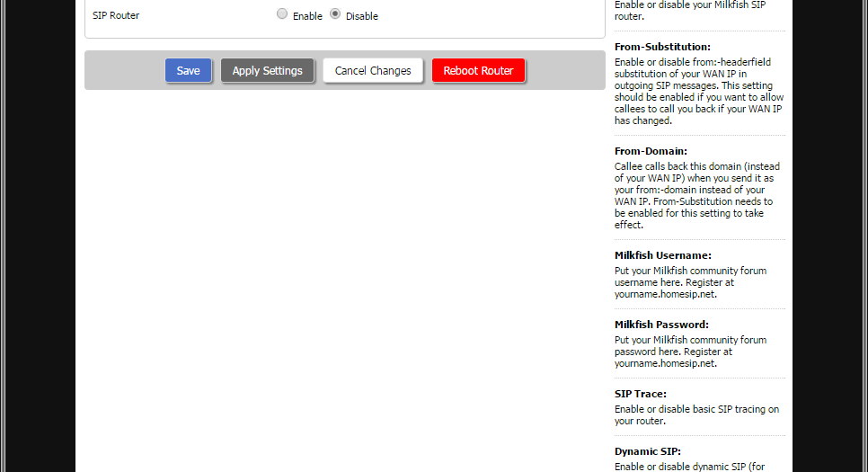The height and width of the screenshot is (472, 868).
Task: Click the Milkfish Password help heading
Action: coord(661,325)
